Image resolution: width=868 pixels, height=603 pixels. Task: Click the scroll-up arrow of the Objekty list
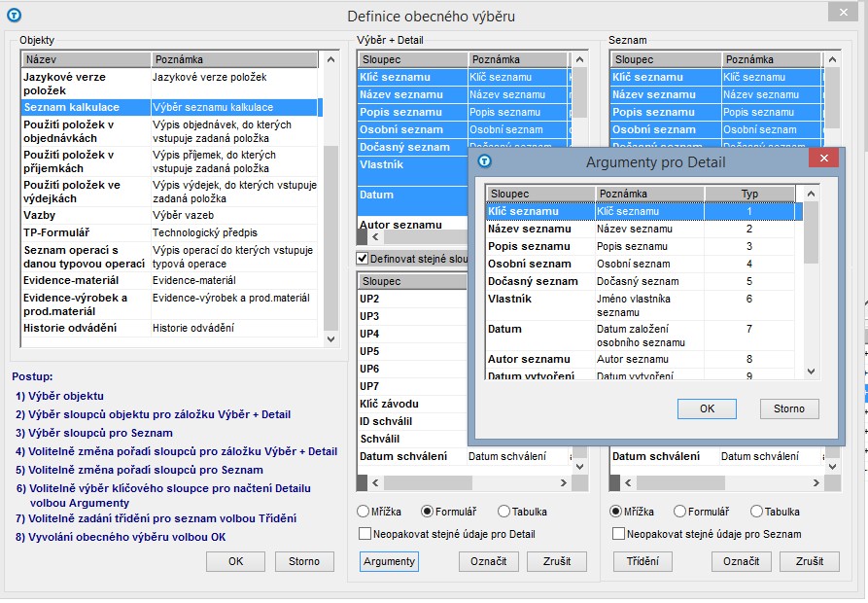[331, 59]
